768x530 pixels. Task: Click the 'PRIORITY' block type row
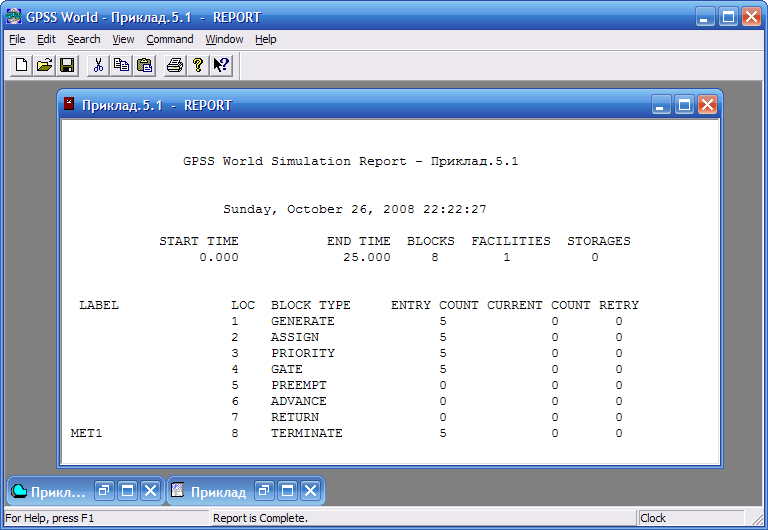(x=303, y=353)
